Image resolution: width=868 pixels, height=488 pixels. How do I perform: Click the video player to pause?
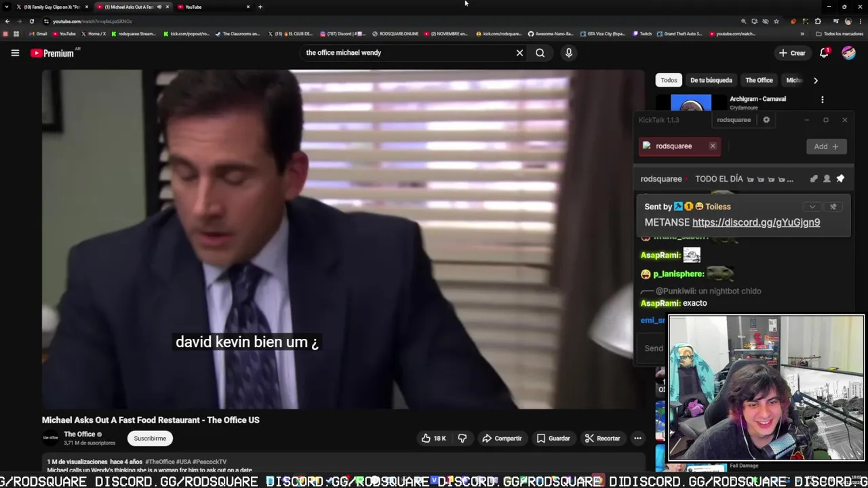343,239
